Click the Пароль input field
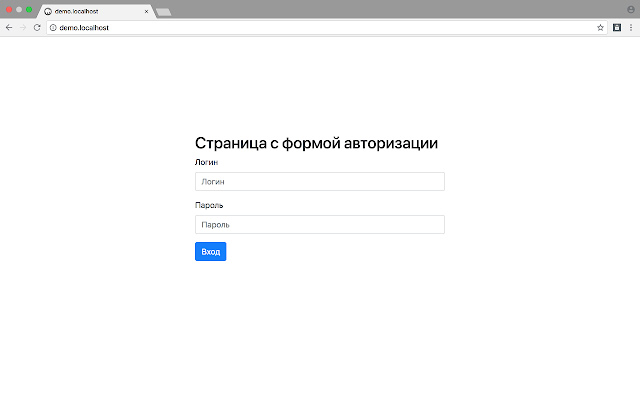 [320, 224]
